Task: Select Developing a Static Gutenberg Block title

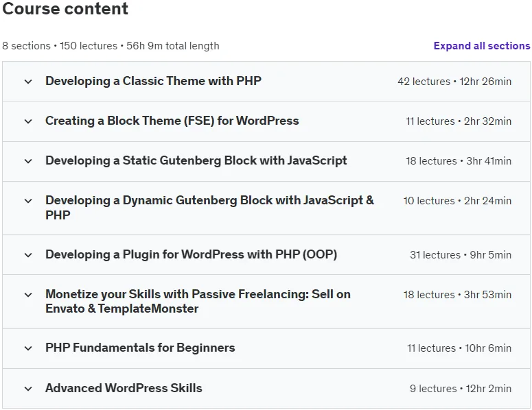Action: point(196,160)
